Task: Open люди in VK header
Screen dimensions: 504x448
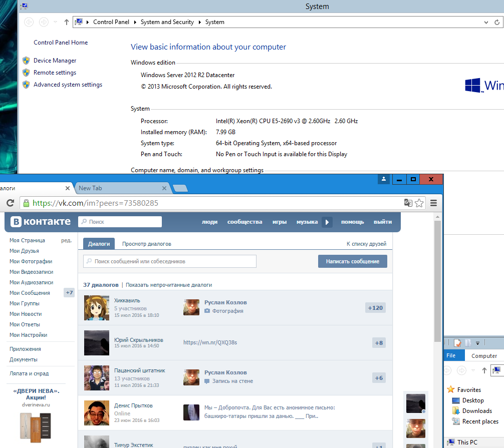Action: click(209, 222)
